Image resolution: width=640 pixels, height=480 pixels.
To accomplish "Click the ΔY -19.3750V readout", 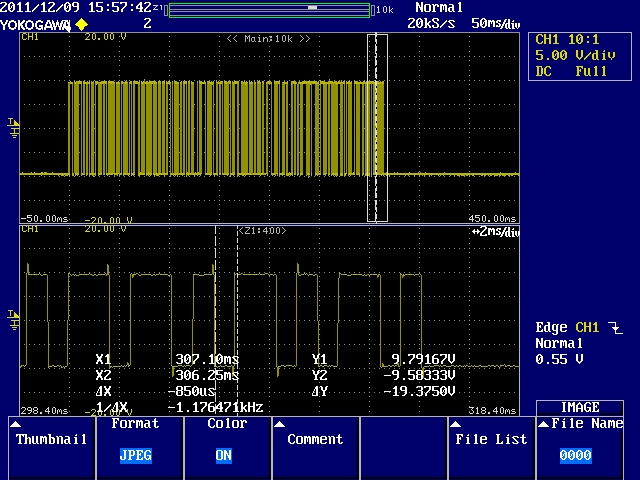I will pos(383,391).
